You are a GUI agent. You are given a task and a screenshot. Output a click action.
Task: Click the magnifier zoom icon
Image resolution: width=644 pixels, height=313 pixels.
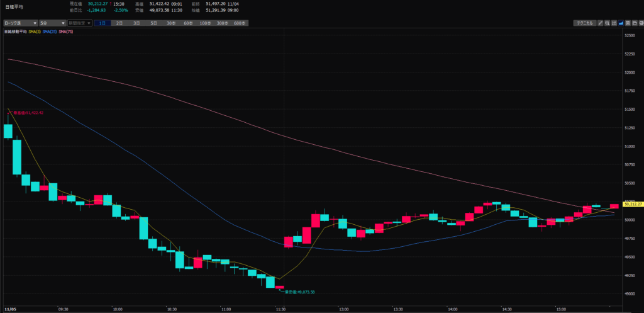pyautogui.click(x=608, y=23)
